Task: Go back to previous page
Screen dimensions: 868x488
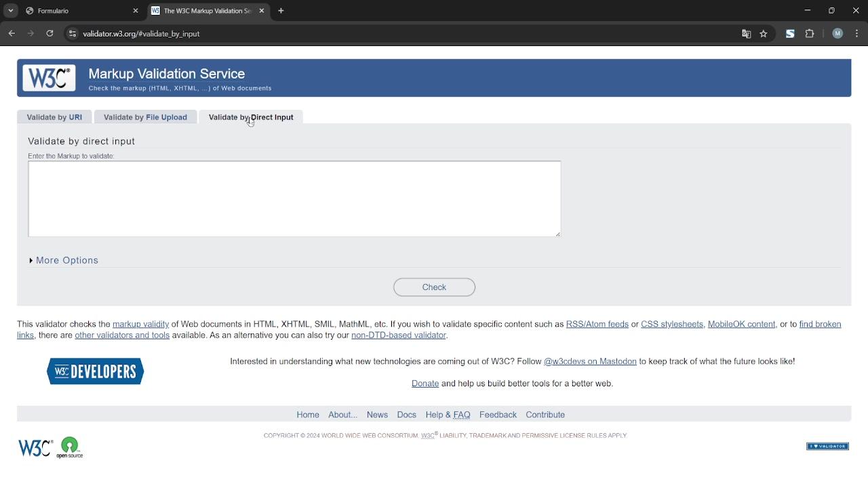Action: [x=12, y=33]
